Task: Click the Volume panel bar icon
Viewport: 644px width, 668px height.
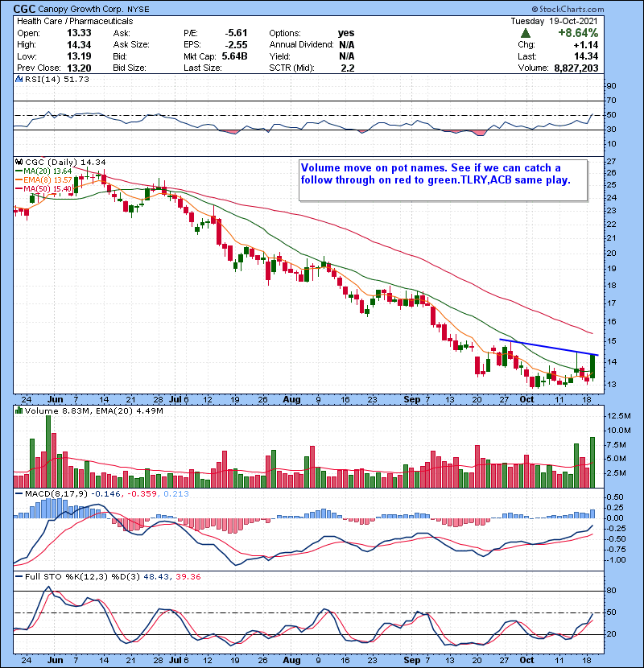Action: 19,410
